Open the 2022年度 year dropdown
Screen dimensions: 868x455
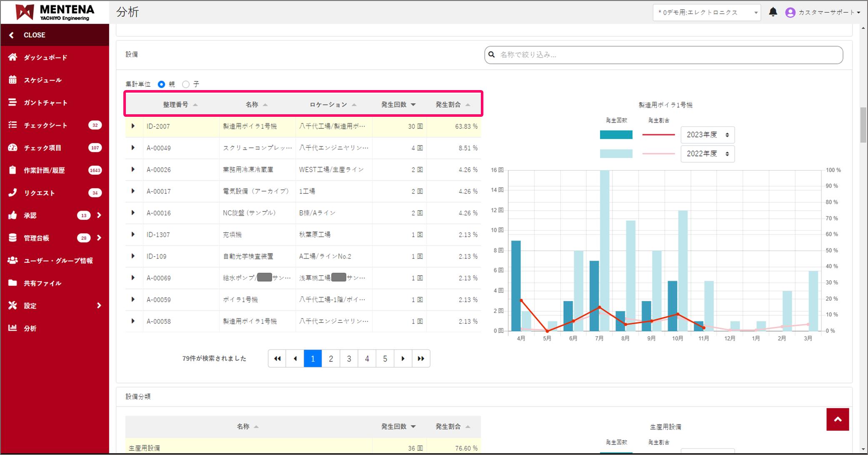[707, 154]
